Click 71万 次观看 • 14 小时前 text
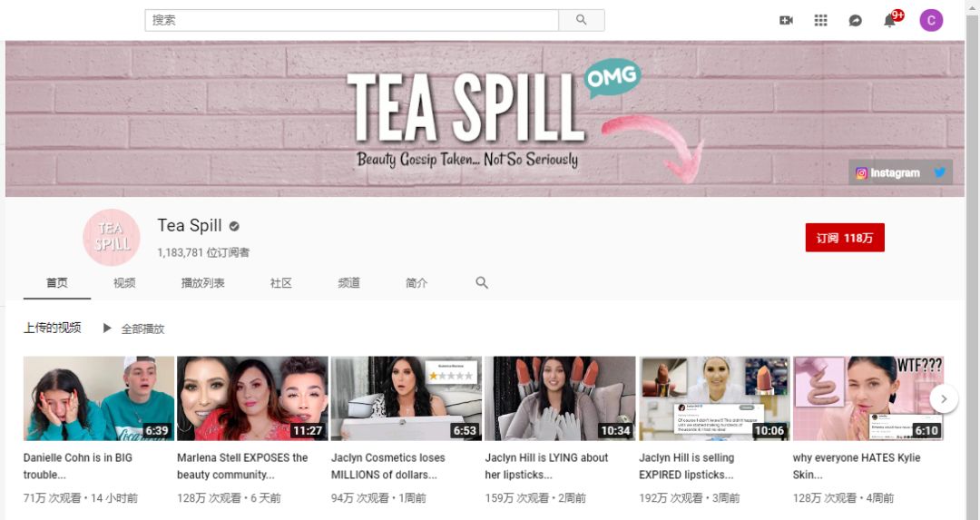 81,498
